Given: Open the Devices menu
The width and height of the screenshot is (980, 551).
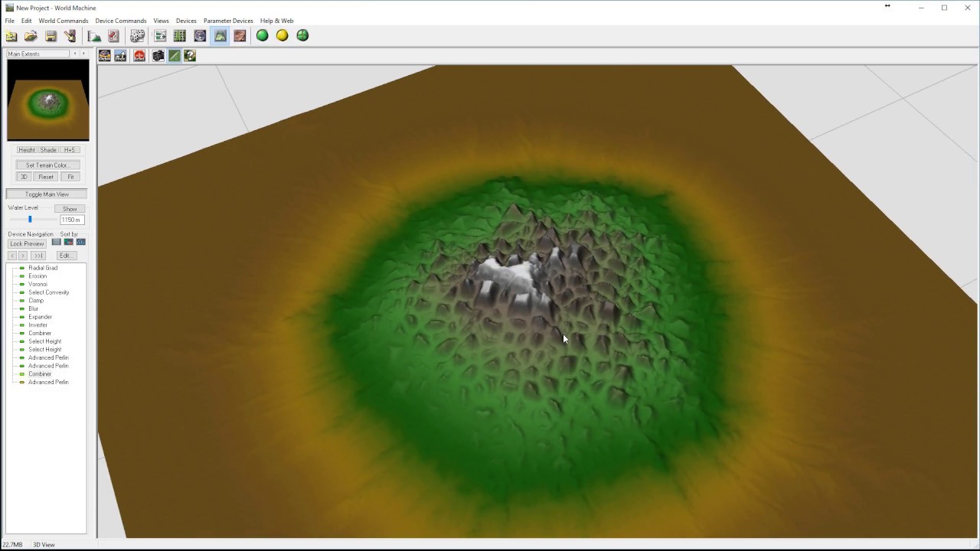Looking at the screenshot, I should click(186, 21).
